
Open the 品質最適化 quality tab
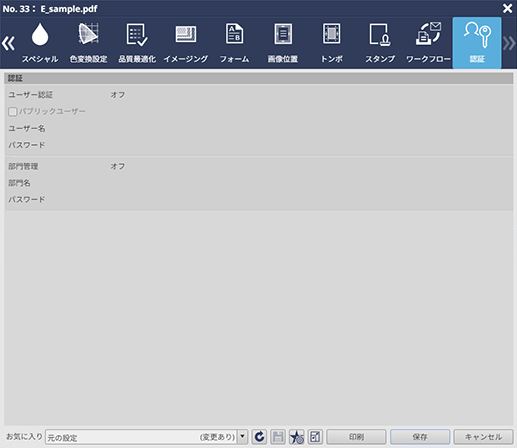(137, 43)
